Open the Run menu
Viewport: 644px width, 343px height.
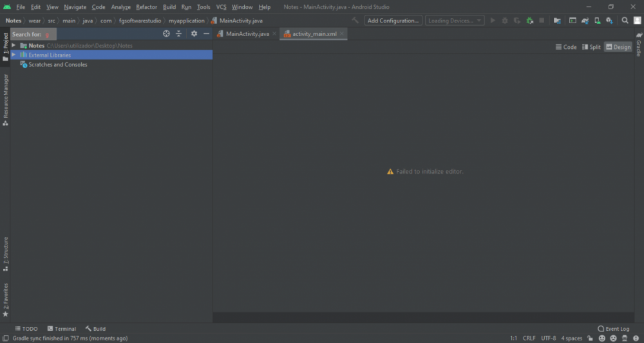(187, 7)
